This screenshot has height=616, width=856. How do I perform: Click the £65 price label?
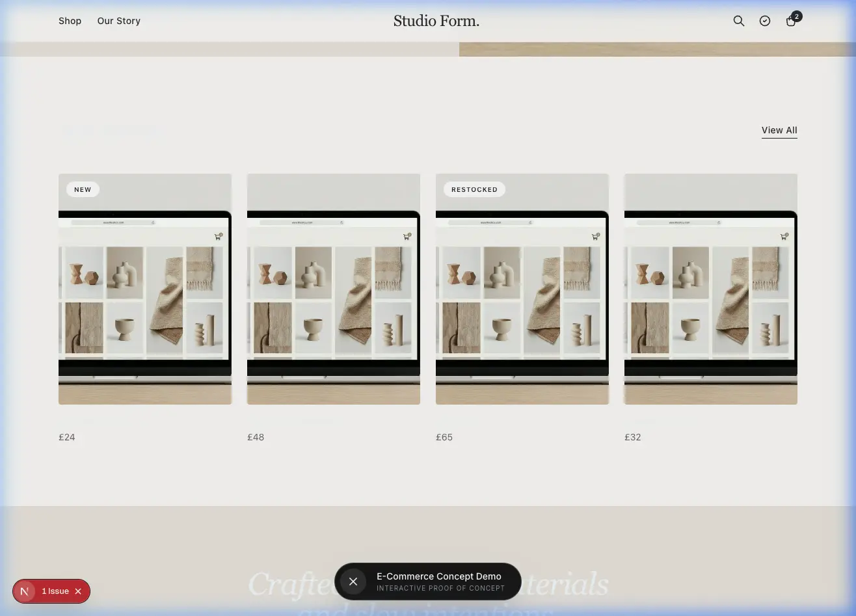click(444, 437)
